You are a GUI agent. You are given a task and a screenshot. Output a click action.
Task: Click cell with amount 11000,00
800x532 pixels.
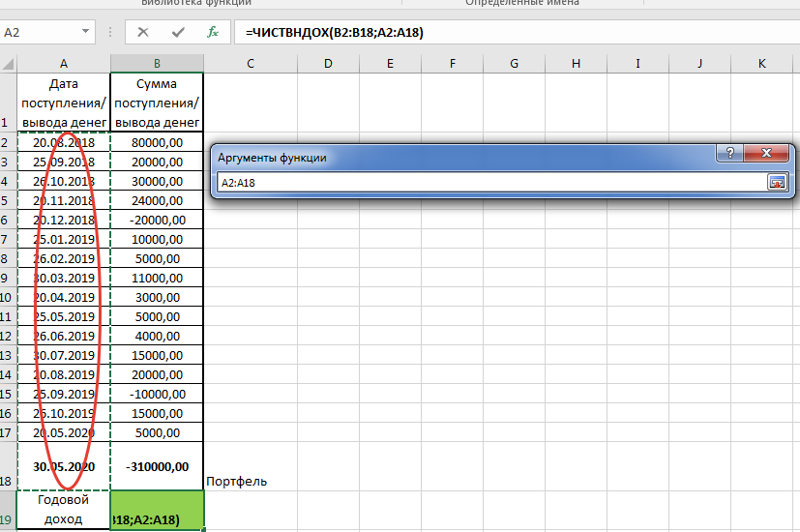tap(157, 278)
